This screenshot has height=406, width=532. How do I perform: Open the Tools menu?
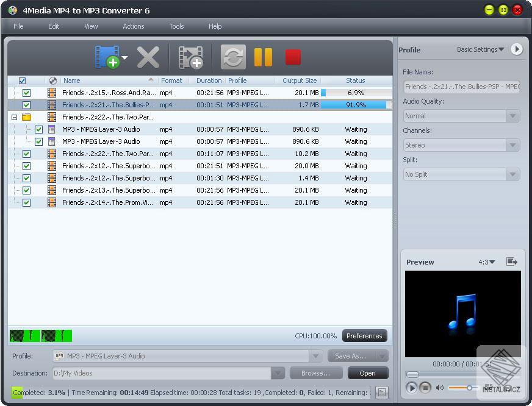pos(176,26)
